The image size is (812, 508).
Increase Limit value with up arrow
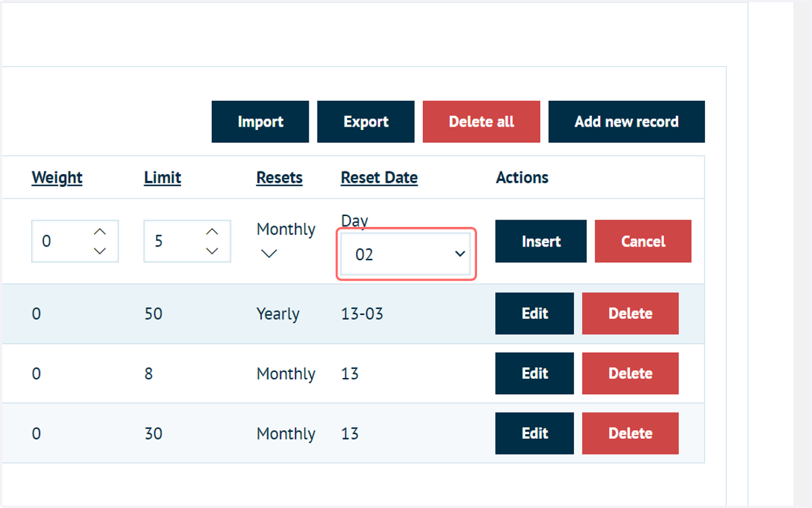click(x=212, y=232)
